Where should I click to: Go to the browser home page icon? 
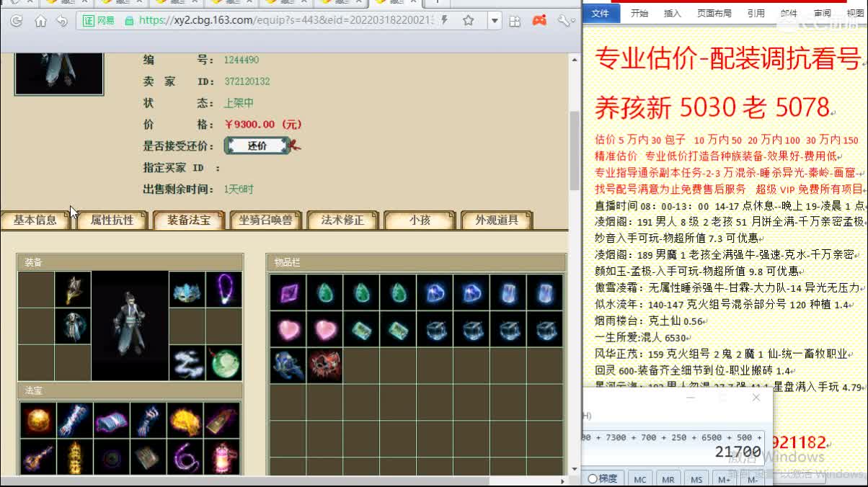pos(40,21)
